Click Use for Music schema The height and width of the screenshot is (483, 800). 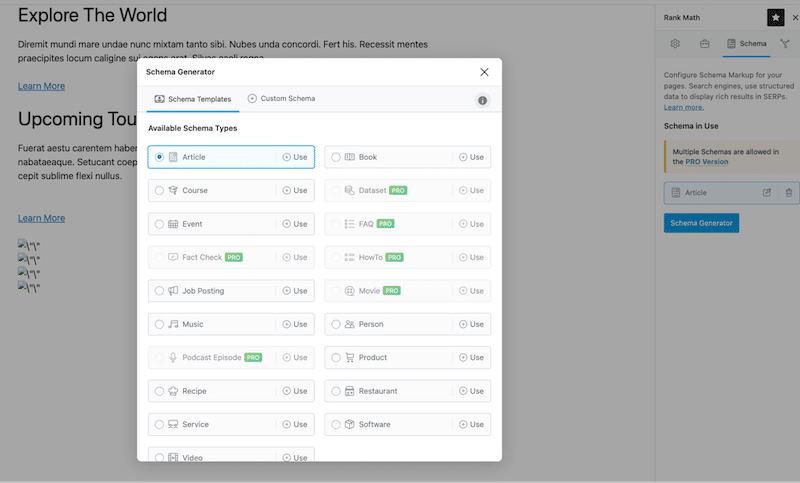(x=295, y=324)
